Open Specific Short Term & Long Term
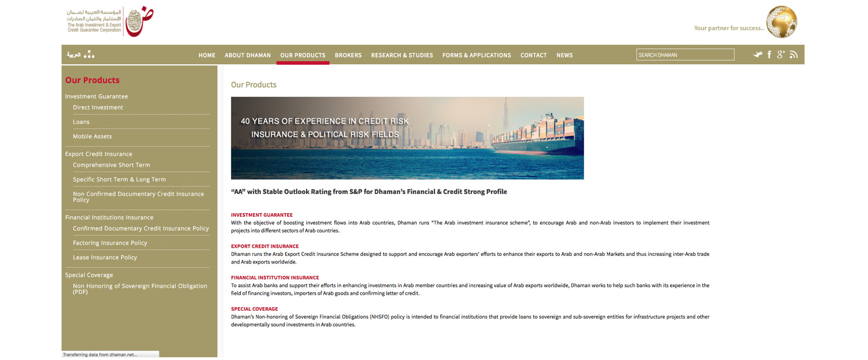 (120, 180)
